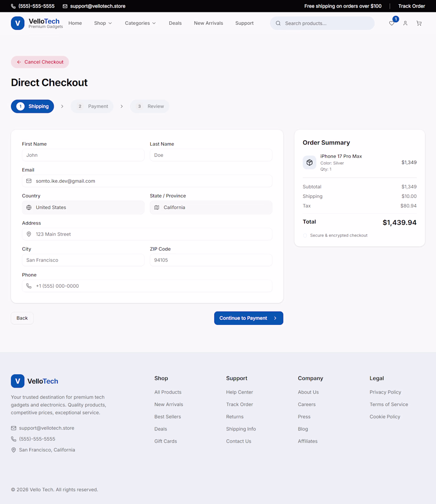Open footer Best Sellers link
The image size is (436, 504).
[168, 416]
